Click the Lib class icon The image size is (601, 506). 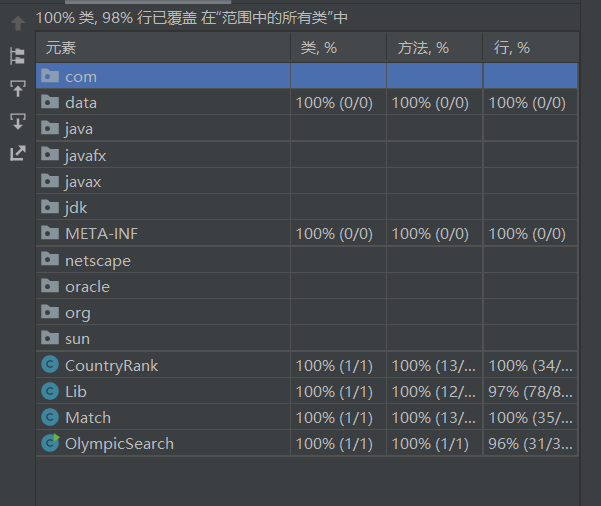(x=50, y=391)
